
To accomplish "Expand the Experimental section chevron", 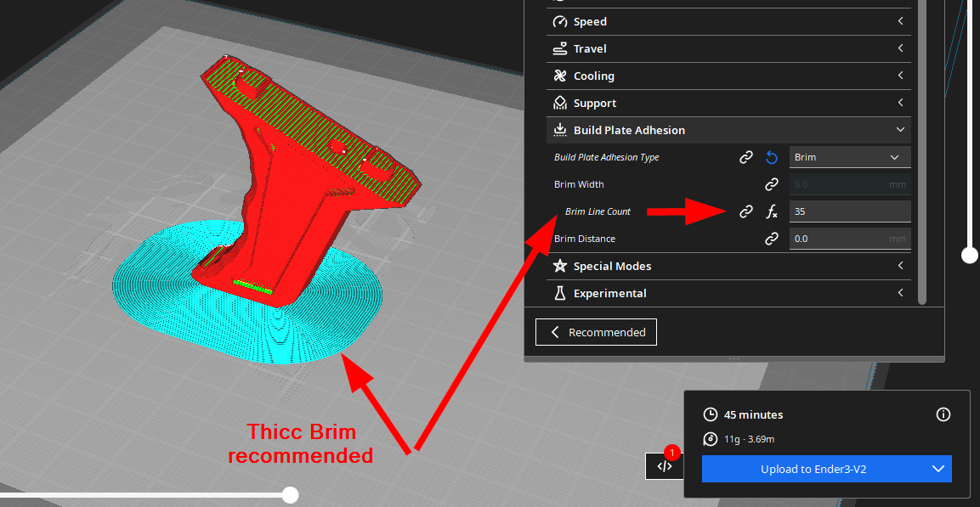I will (x=900, y=293).
